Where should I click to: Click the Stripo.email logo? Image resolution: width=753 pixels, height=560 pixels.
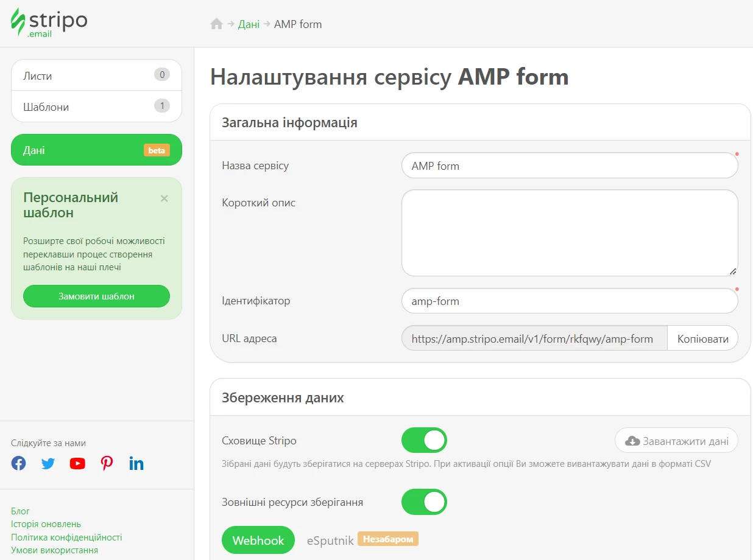(49, 23)
